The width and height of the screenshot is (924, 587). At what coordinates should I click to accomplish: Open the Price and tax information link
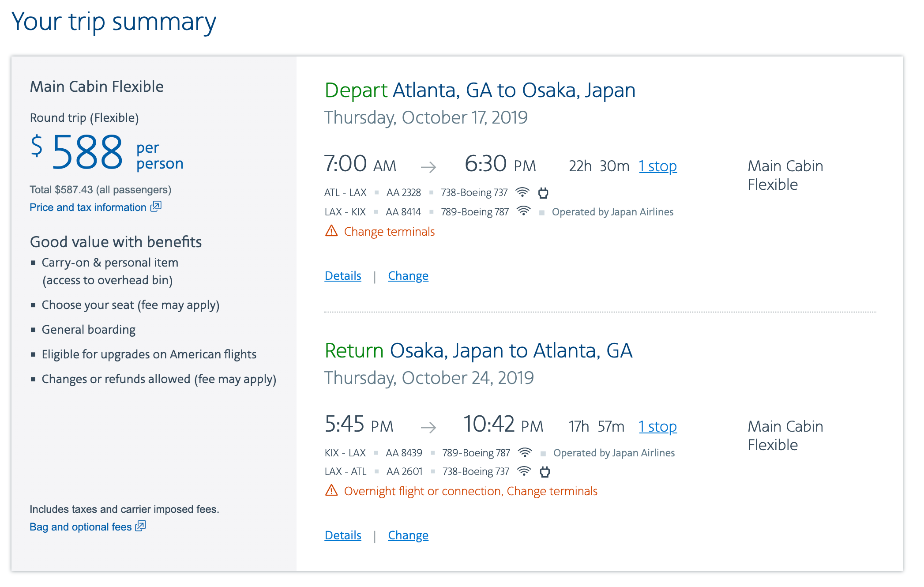point(88,207)
